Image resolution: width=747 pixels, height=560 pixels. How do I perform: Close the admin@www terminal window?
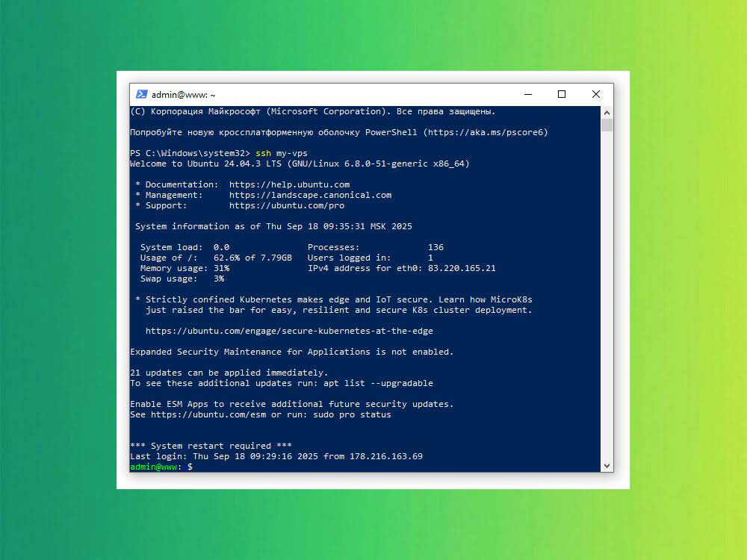click(596, 94)
